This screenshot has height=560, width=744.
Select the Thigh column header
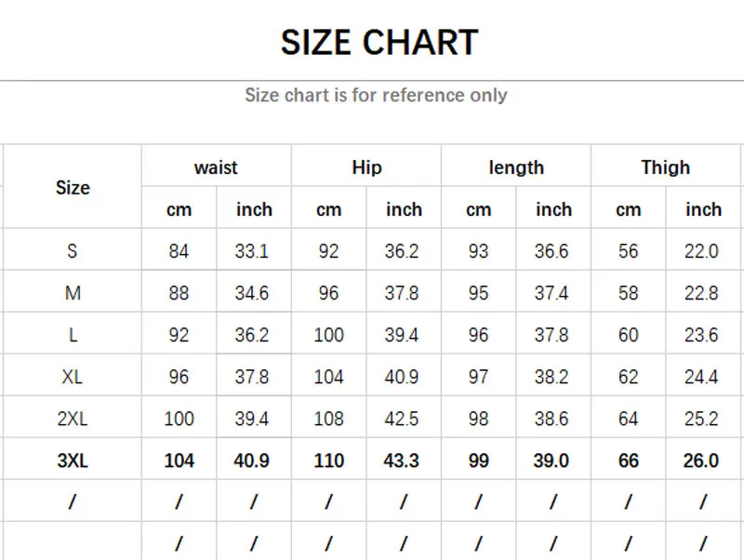click(665, 167)
